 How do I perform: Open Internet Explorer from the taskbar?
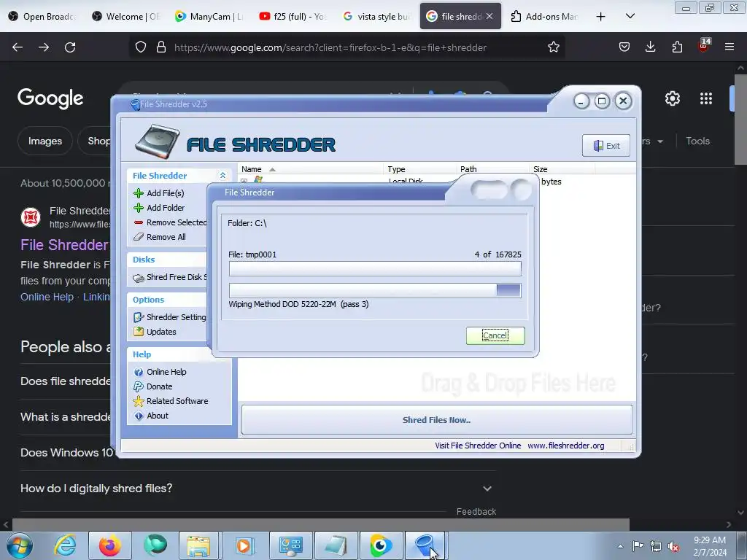[65, 545]
